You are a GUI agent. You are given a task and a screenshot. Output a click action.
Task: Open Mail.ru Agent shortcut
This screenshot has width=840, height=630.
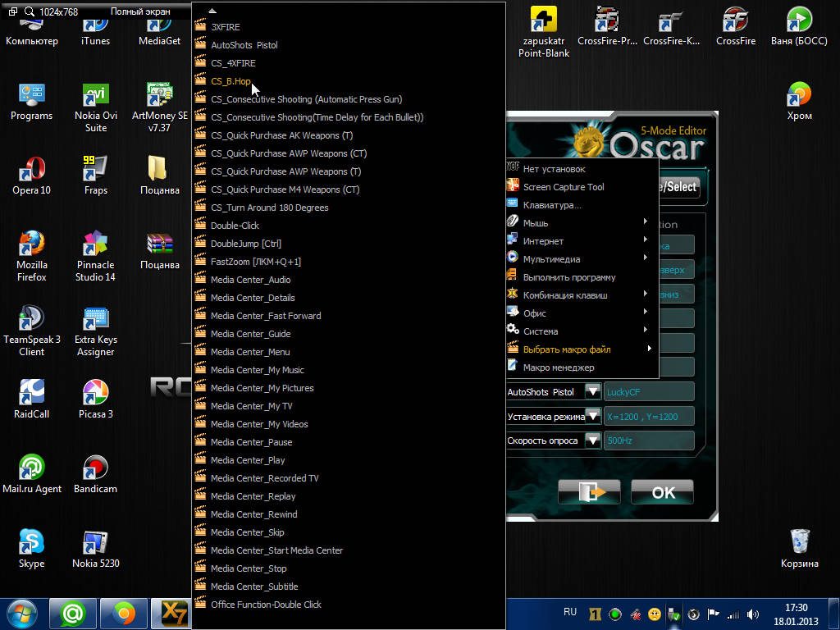(x=32, y=474)
